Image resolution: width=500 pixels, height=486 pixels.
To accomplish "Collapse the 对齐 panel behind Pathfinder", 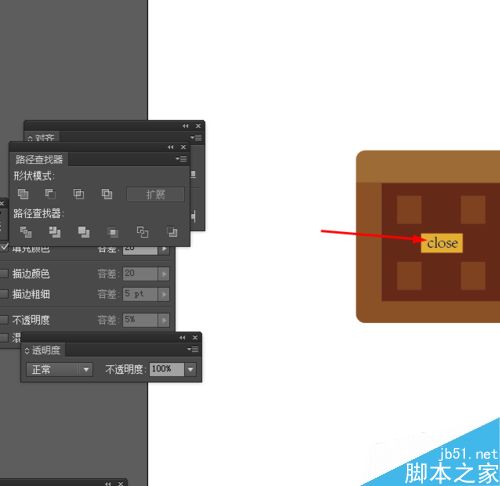I will [x=185, y=126].
